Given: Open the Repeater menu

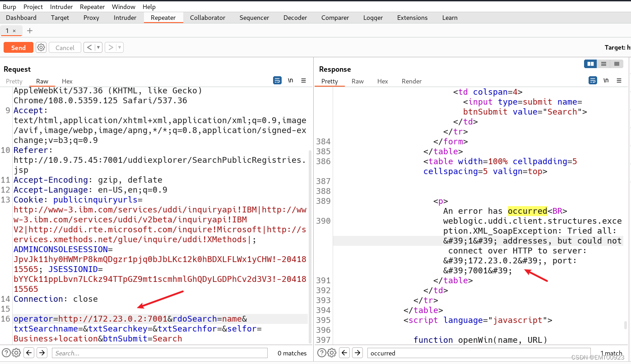Looking at the screenshot, I should pos(93,7).
